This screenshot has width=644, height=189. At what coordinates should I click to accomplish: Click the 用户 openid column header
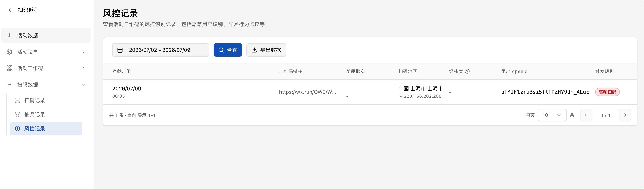point(514,71)
